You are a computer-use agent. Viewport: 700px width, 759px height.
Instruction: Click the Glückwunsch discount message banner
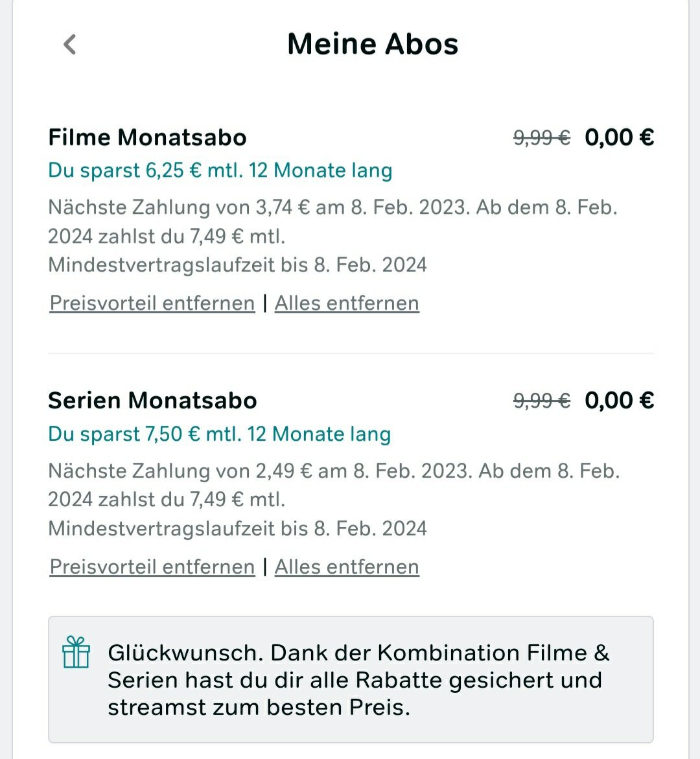[x=351, y=680]
